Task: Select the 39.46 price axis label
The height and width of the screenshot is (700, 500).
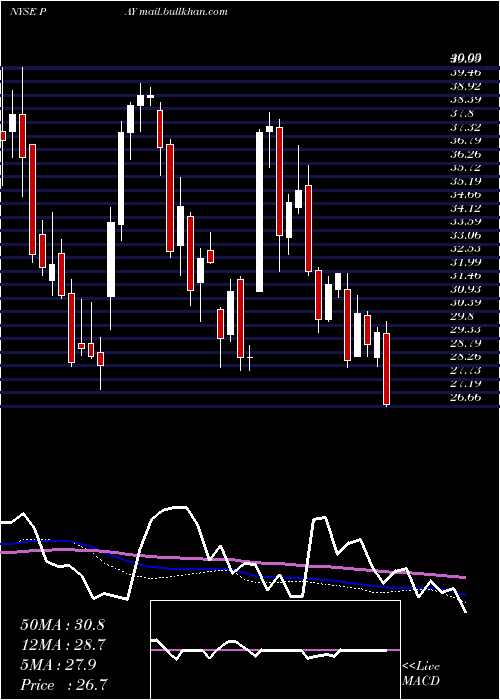Action: click(466, 72)
